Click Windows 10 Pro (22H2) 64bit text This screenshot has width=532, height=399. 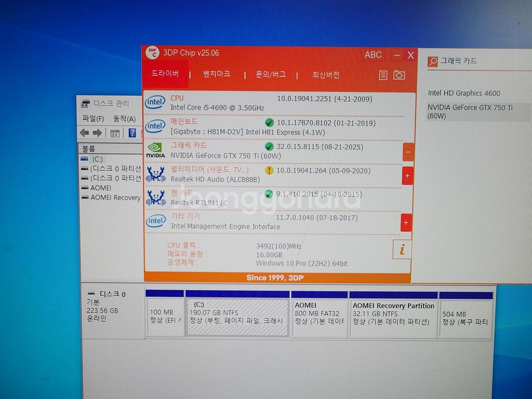click(x=302, y=263)
